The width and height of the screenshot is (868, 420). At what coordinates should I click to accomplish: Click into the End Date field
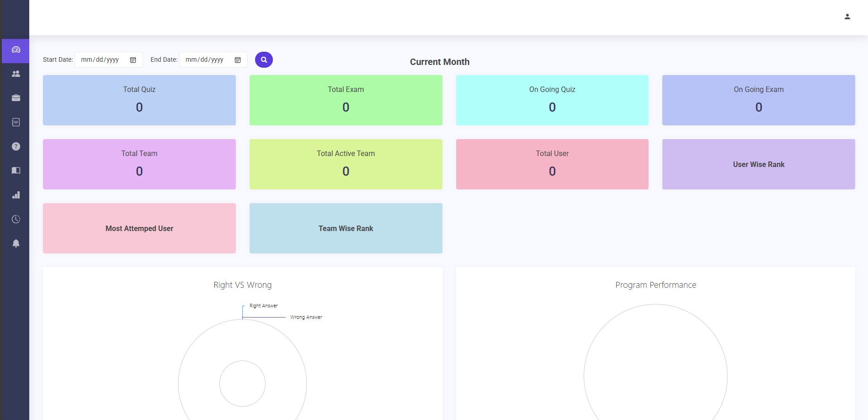(213, 59)
